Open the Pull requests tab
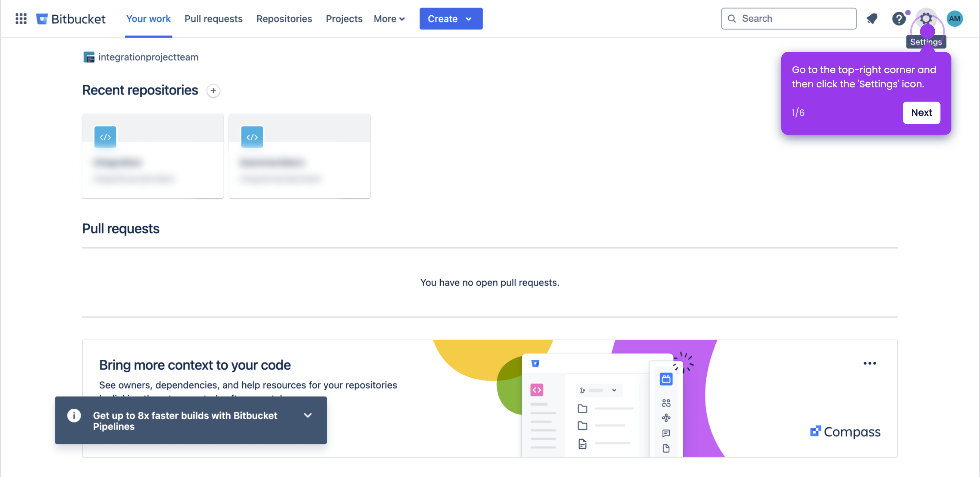 pyautogui.click(x=213, y=19)
